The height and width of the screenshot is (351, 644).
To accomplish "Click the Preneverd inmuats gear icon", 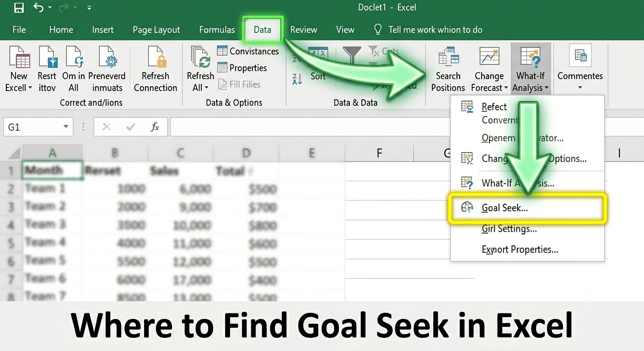I will pos(107,58).
